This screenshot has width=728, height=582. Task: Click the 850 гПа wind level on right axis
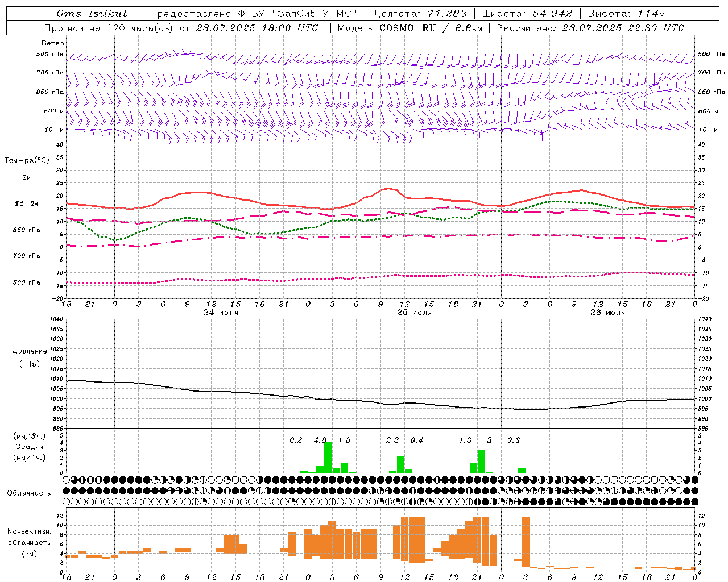pos(712,92)
